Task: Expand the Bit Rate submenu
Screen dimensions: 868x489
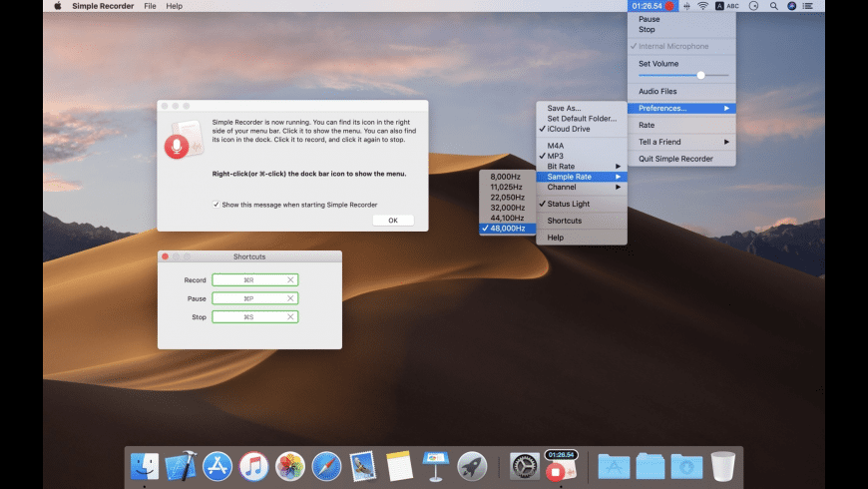Action: [582, 166]
